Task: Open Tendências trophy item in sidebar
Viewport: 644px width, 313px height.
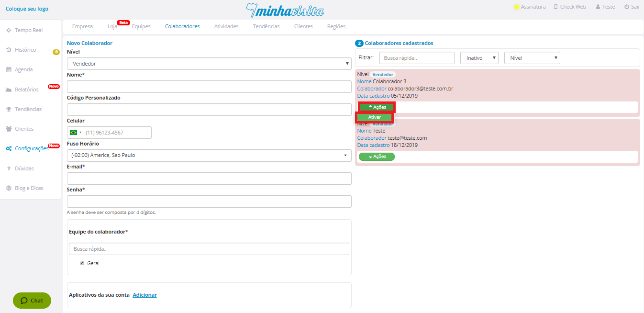Action: [x=28, y=109]
